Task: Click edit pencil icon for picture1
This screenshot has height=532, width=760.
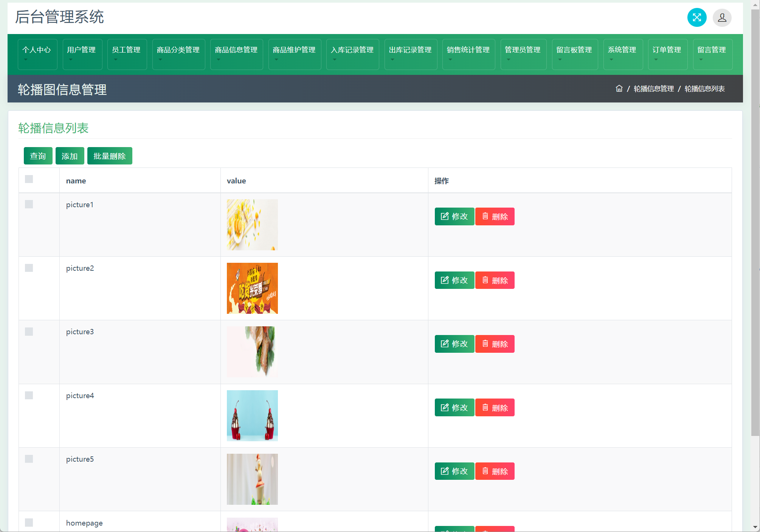Action: (x=445, y=216)
